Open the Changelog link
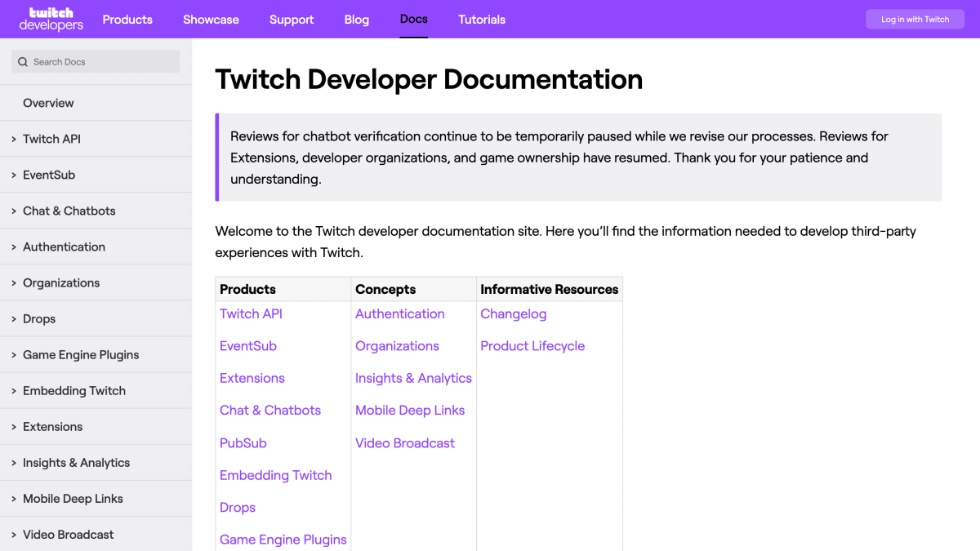Image resolution: width=980 pixels, height=551 pixels. [514, 313]
